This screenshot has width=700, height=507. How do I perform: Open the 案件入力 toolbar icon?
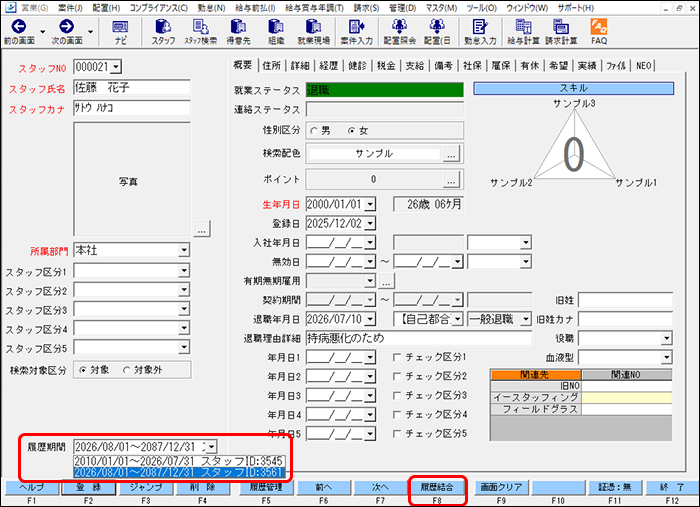coord(356,27)
